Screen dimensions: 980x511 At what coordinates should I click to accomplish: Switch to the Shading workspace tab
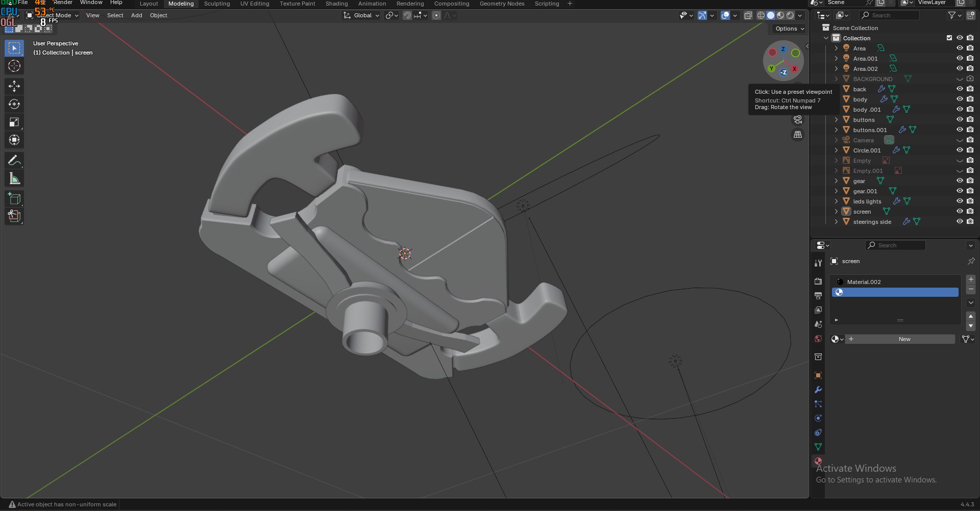pyautogui.click(x=337, y=4)
